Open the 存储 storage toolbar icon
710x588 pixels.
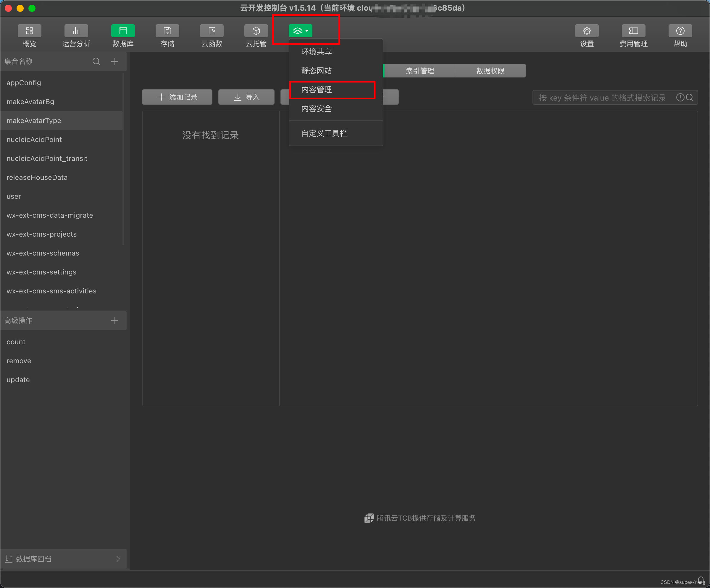(167, 31)
